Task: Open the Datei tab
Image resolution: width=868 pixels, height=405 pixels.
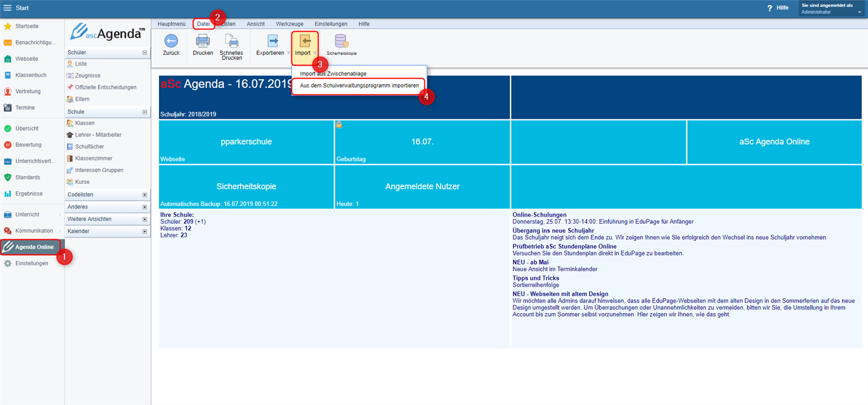Action: (x=204, y=24)
